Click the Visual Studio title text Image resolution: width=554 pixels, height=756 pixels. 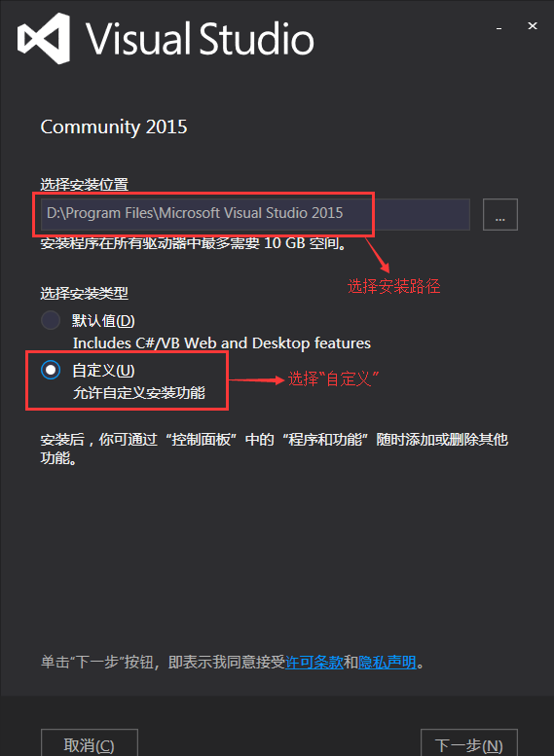tap(201, 39)
